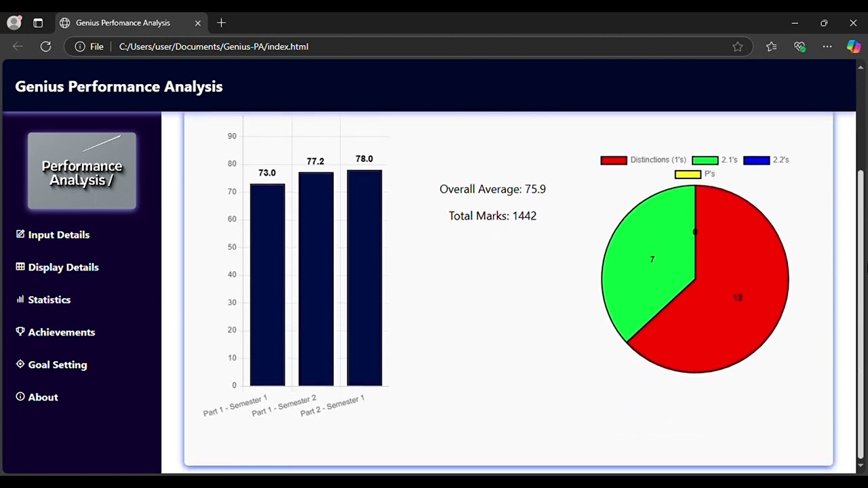Open the Copilot icon in toolbar
Image resolution: width=868 pixels, height=488 pixels.
854,46
